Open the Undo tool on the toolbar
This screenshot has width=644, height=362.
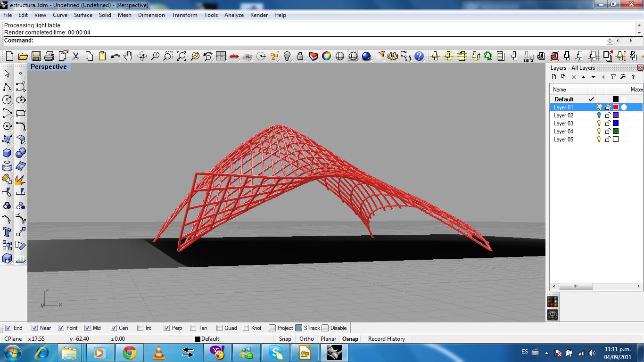(114, 56)
